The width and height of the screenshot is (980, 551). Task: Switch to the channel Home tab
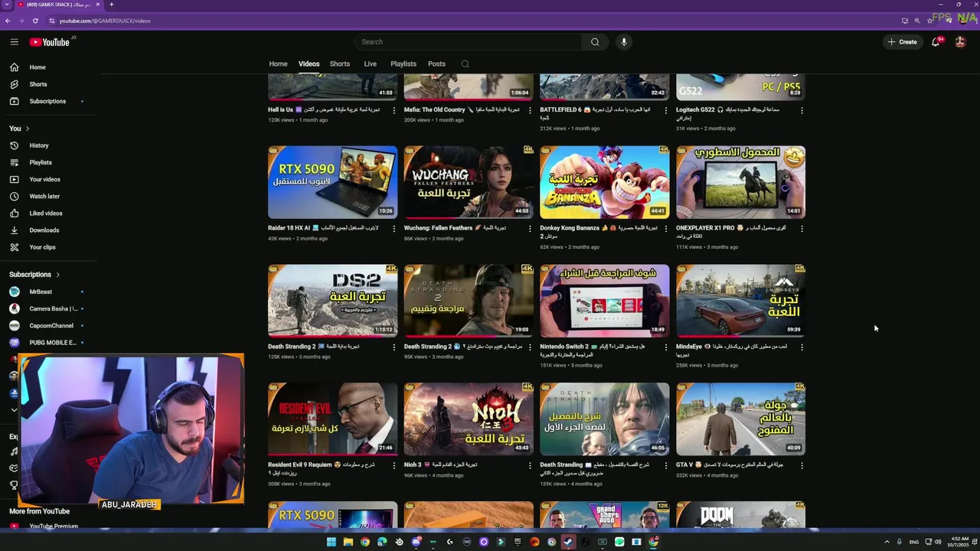278,64
